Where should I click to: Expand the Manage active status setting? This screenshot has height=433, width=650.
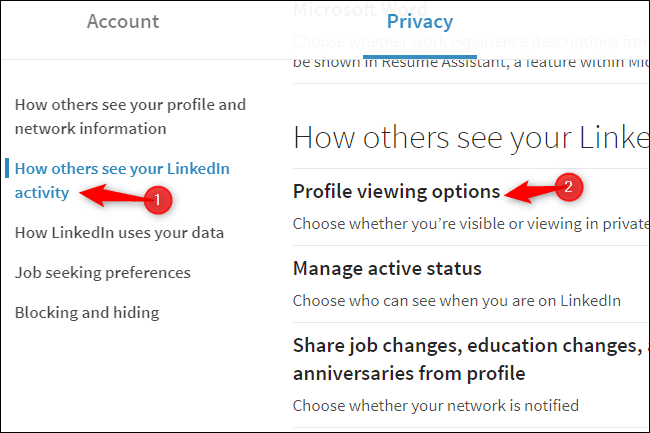pos(387,268)
